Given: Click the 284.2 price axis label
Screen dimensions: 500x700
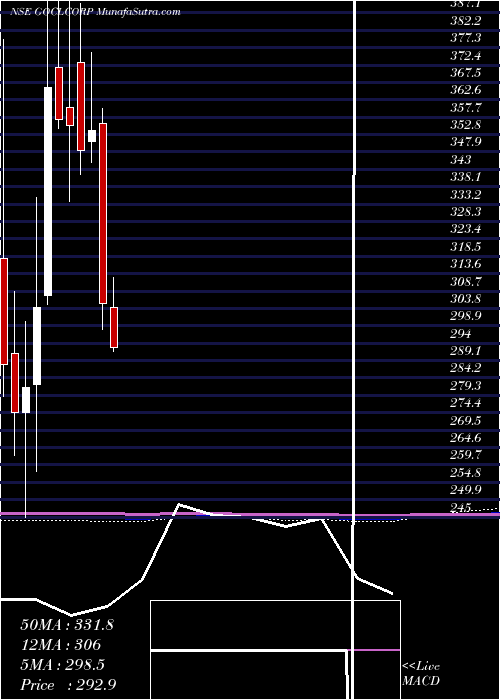Looking at the screenshot, I should pos(466,368).
